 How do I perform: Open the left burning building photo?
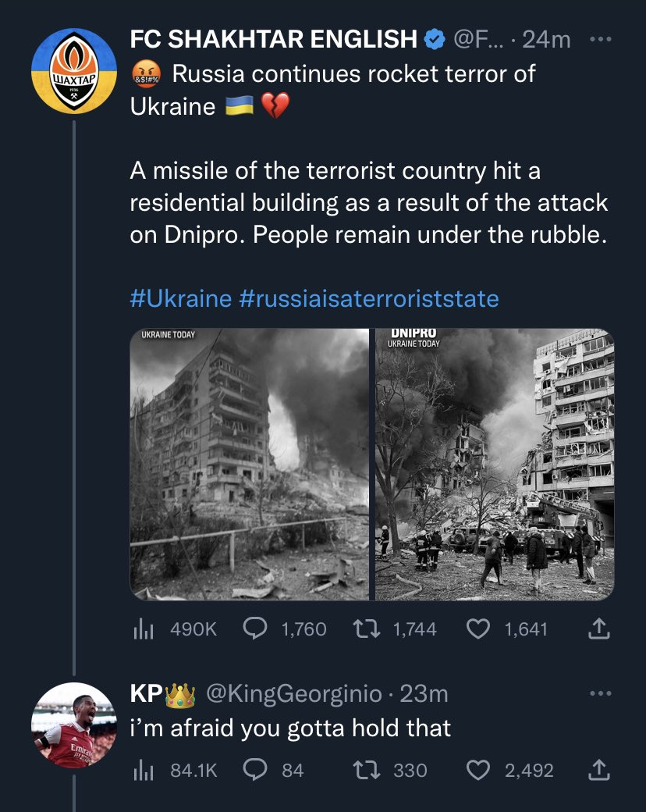(249, 464)
